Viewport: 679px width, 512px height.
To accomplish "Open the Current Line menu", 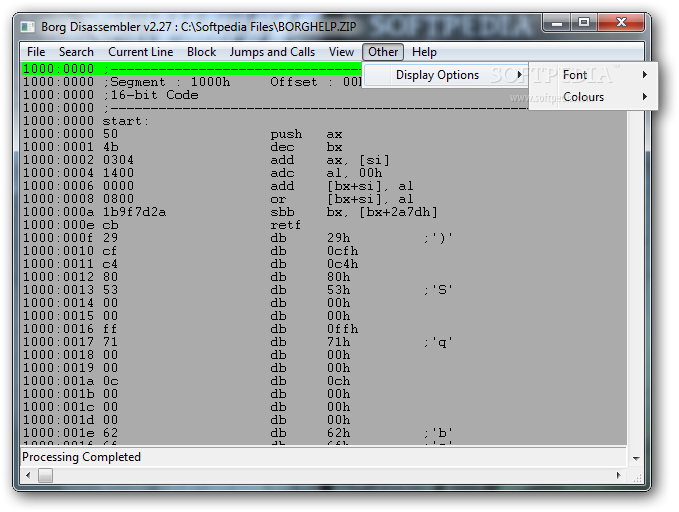I will (140, 52).
